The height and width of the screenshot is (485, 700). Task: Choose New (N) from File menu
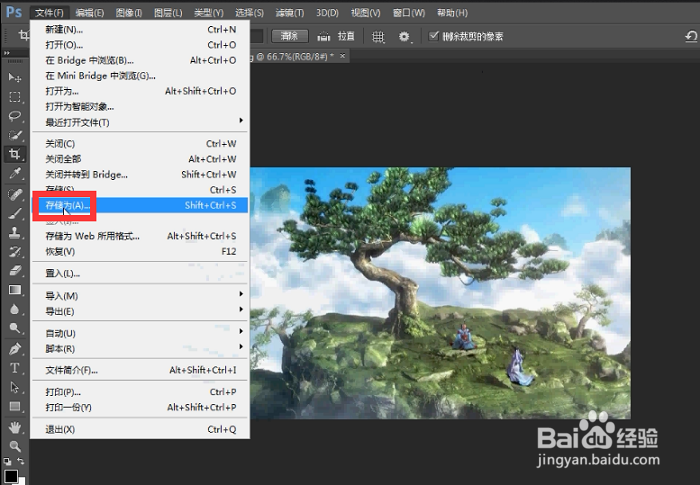(140, 29)
